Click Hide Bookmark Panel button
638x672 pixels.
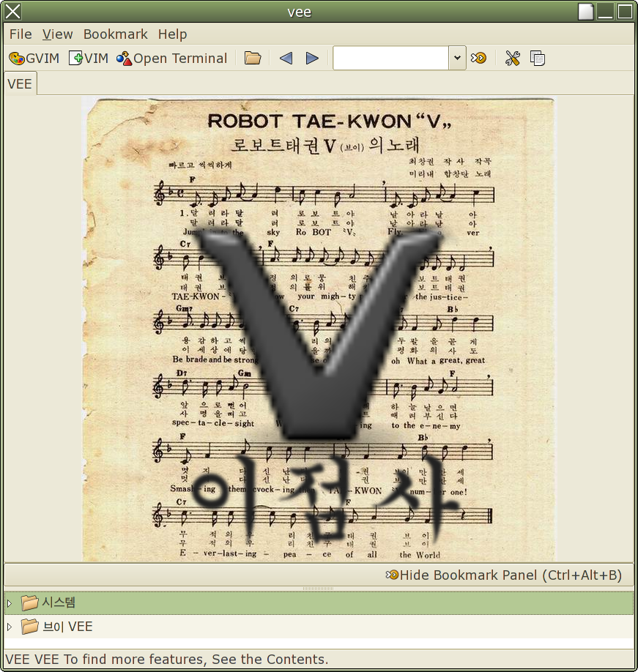click(x=504, y=575)
